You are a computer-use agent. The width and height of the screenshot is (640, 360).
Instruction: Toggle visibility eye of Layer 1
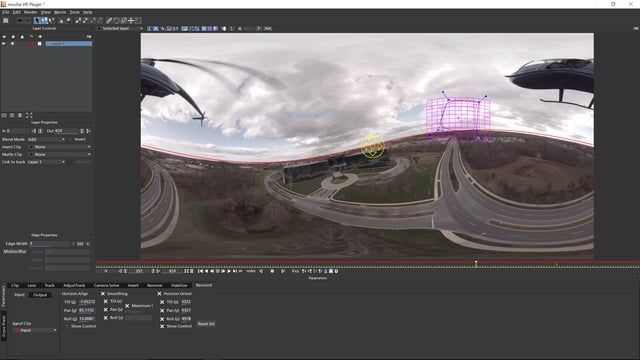click(x=4, y=44)
